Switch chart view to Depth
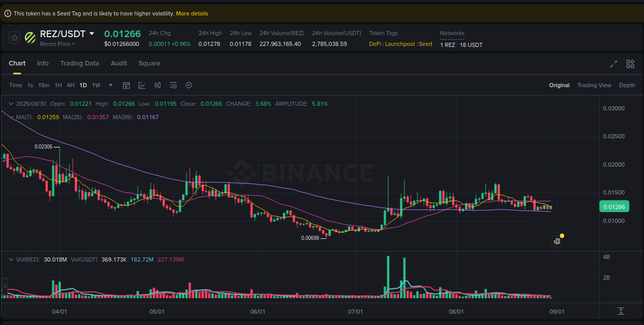This screenshot has width=644, height=325. tap(627, 85)
